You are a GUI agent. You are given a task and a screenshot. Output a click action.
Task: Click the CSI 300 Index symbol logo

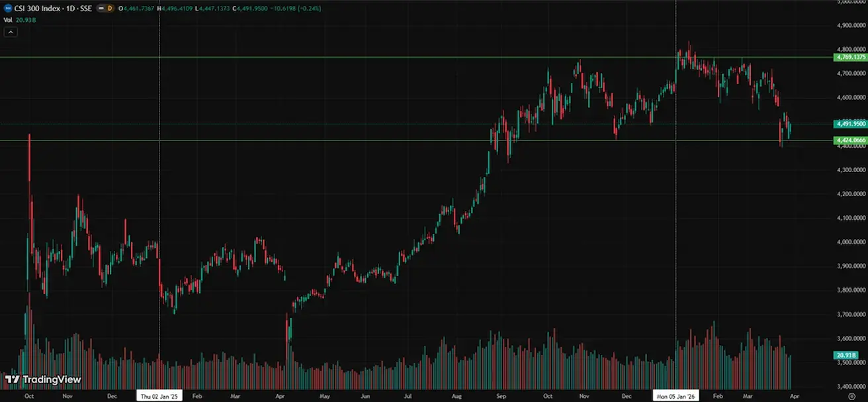[x=7, y=8]
